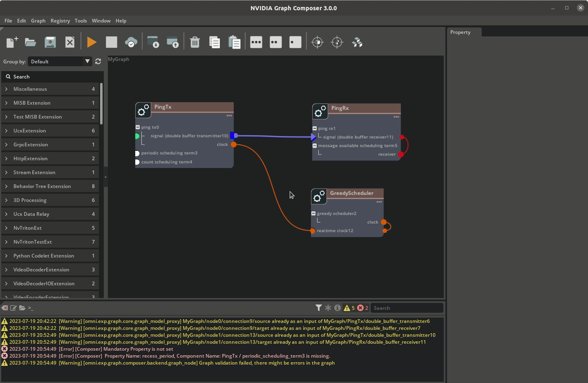588x383 pixels.
Task: Close the graph with the X document icon
Action: pos(70,42)
